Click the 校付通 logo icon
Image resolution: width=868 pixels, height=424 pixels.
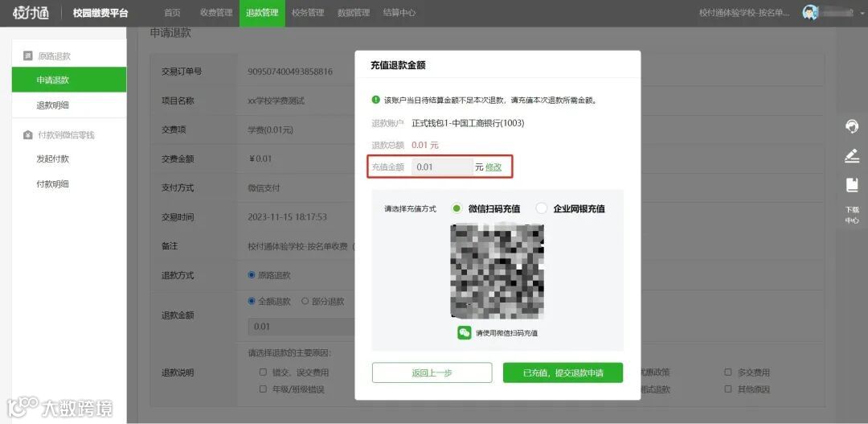pyautogui.click(x=31, y=13)
